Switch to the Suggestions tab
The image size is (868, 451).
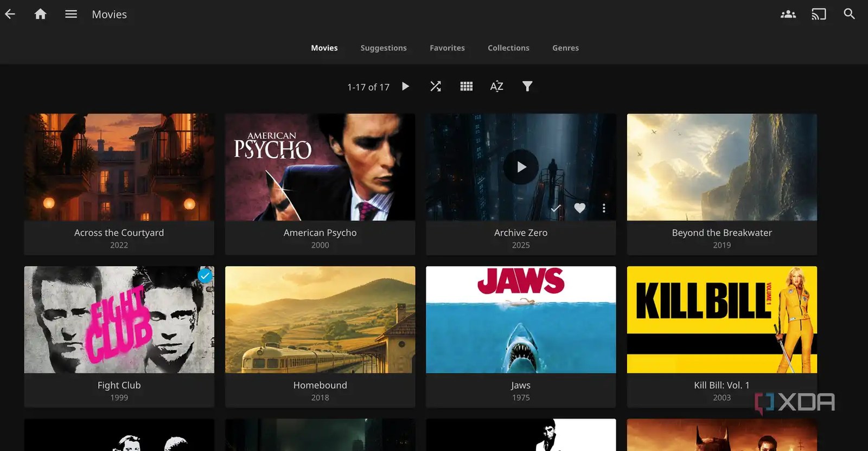click(384, 48)
